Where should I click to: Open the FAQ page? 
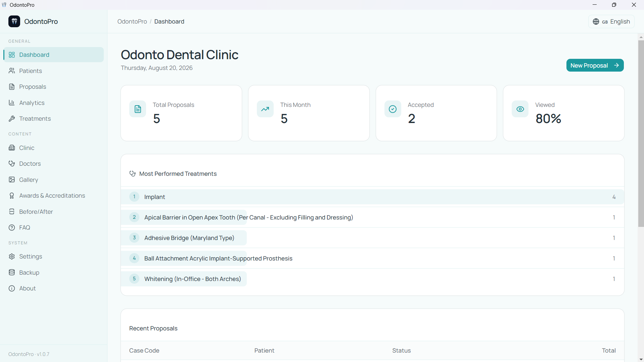point(54,228)
